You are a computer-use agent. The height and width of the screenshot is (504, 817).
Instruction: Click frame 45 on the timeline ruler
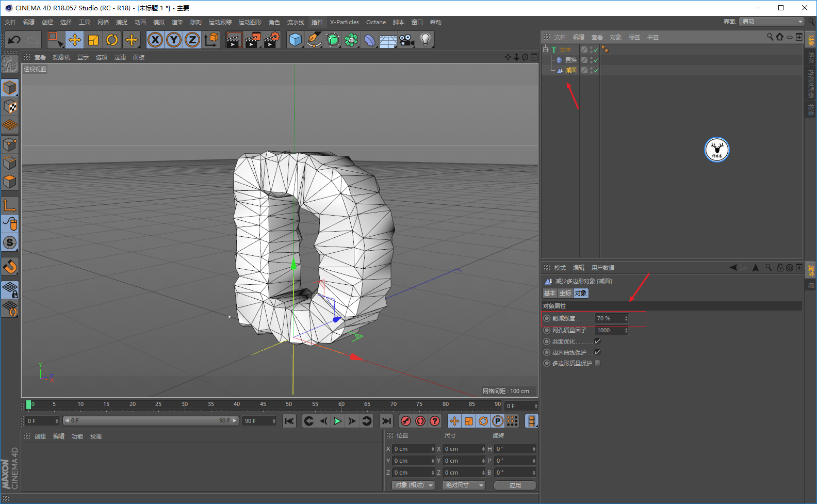click(263, 405)
